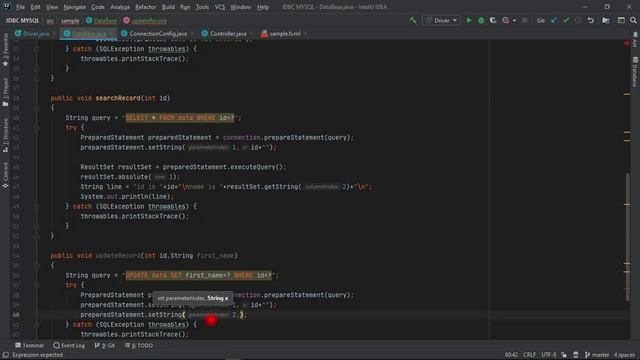This screenshot has width=640, height=360.
Task: Click the DataBase class breadcrumb
Action: 101,20
